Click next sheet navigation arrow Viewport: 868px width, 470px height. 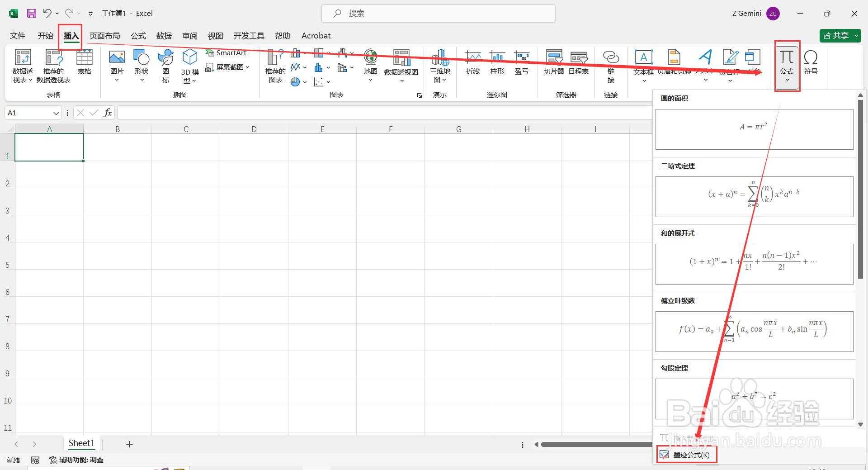click(x=34, y=444)
